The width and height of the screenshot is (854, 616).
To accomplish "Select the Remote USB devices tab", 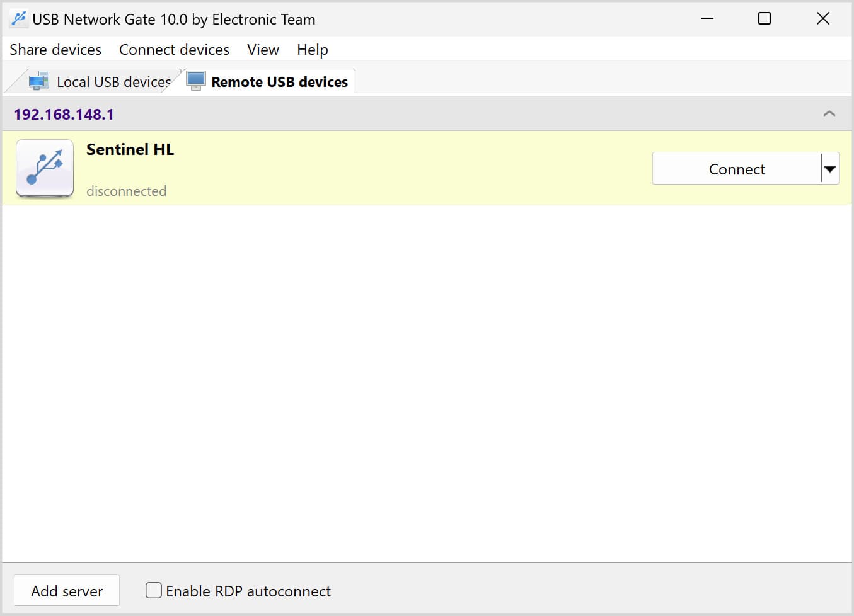I will [279, 82].
